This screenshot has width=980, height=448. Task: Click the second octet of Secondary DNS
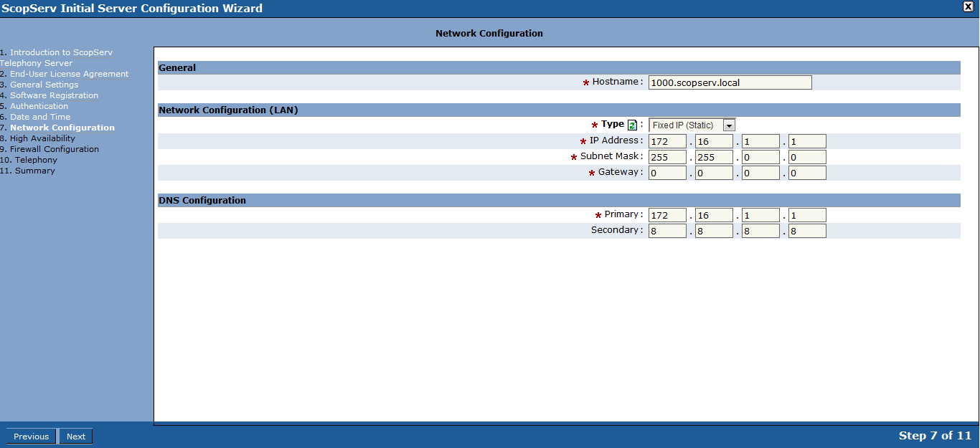[714, 231]
